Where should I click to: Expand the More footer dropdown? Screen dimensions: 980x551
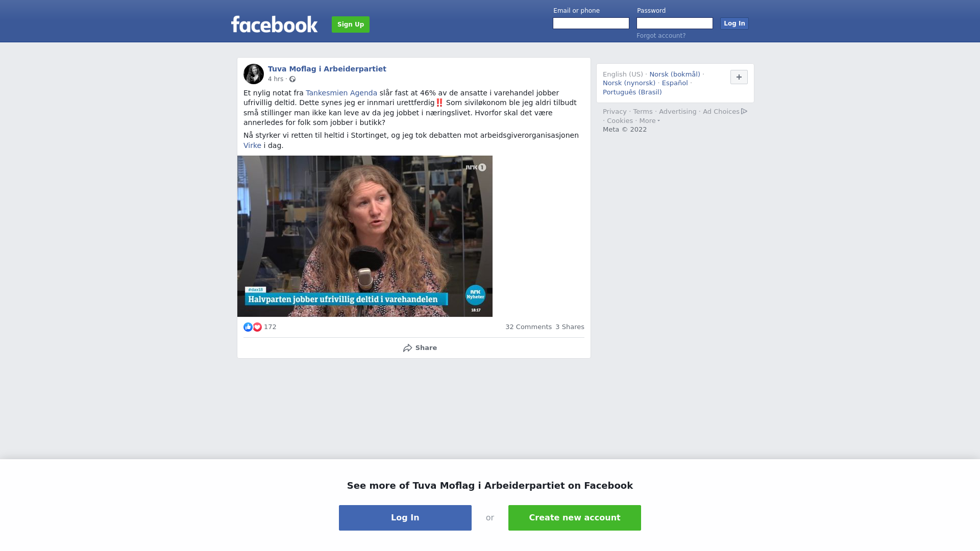(650, 121)
